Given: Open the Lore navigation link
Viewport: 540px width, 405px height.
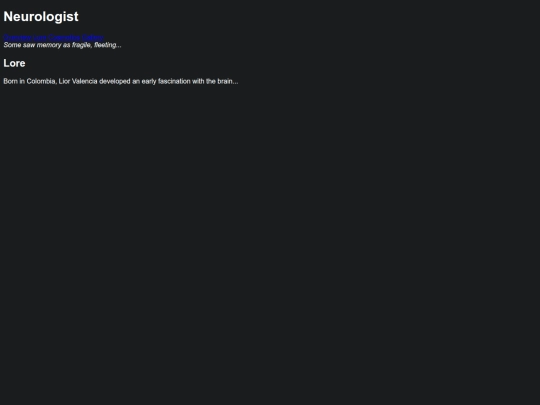Looking at the screenshot, I should click(x=40, y=38).
